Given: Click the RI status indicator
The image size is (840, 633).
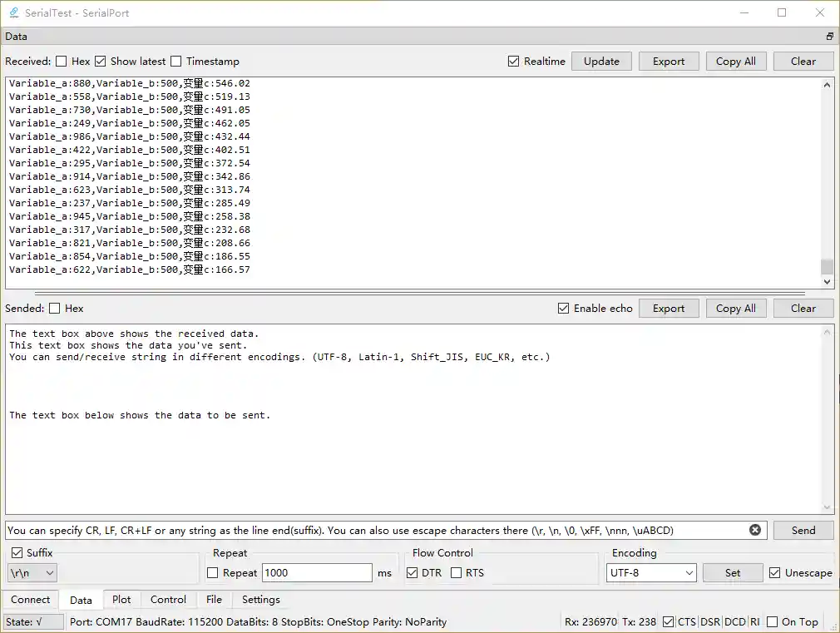Looking at the screenshot, I should point(755,621).
